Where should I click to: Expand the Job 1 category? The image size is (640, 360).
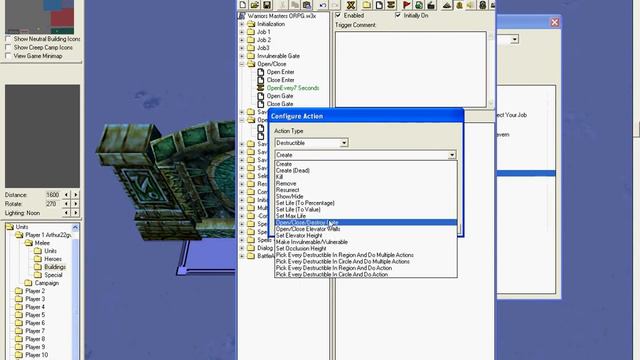click(x=242, y=32)
